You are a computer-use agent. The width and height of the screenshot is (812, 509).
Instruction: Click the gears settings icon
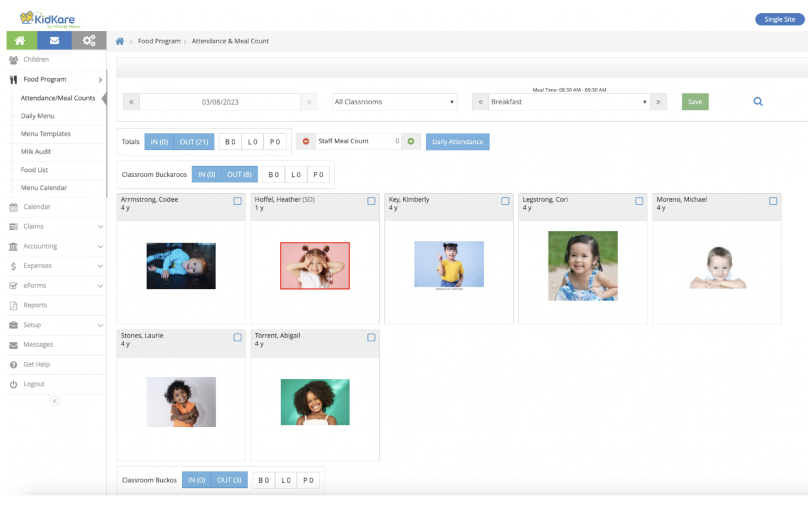(88, 40)
